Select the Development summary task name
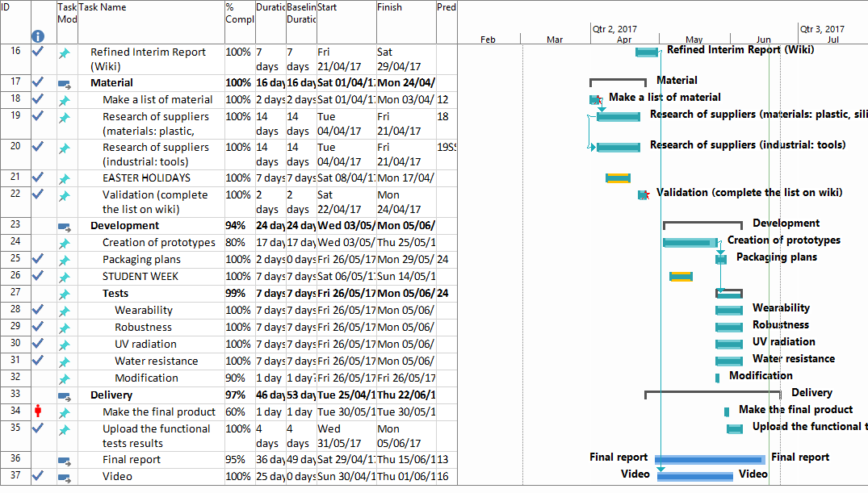Image resolution: width=868 pixels, height=493 pixels. click(124, 226)
